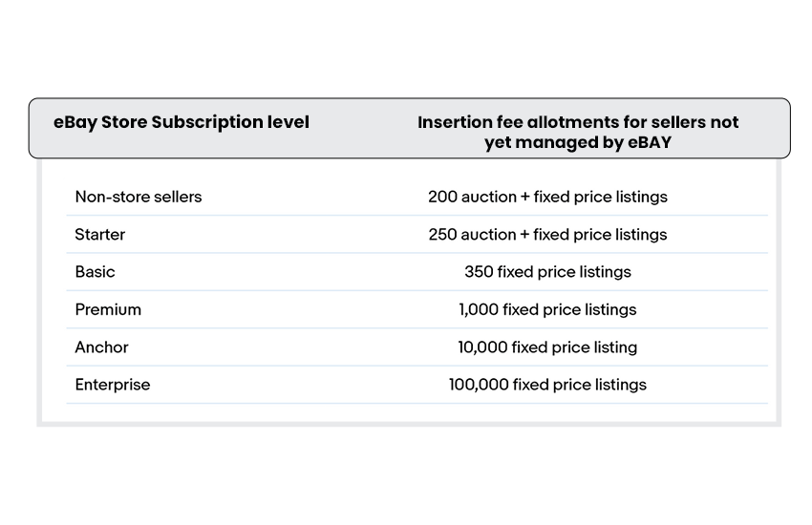
Task: Click the '1,000' number in the Premium row
Action: 479,310
